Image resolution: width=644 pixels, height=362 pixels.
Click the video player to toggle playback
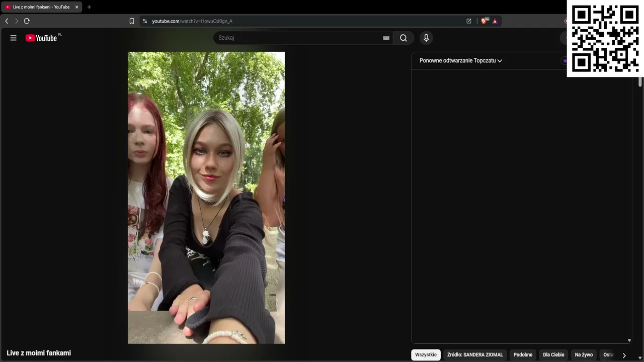point(206,198)
